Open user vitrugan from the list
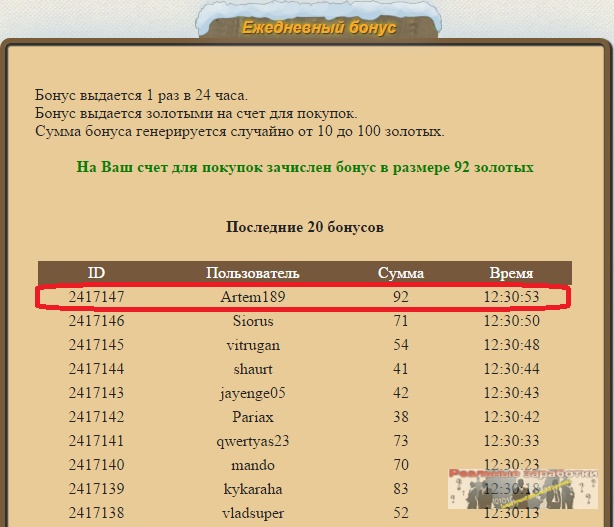The image size is (614, 527). [252, 345]
